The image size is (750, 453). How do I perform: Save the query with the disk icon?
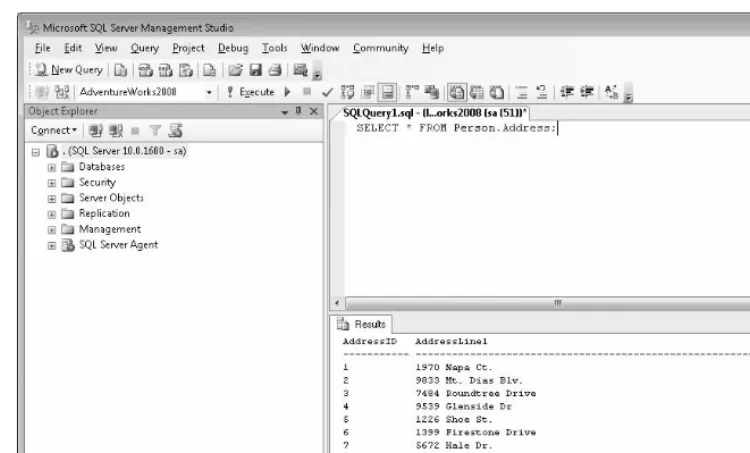(255, 70)
